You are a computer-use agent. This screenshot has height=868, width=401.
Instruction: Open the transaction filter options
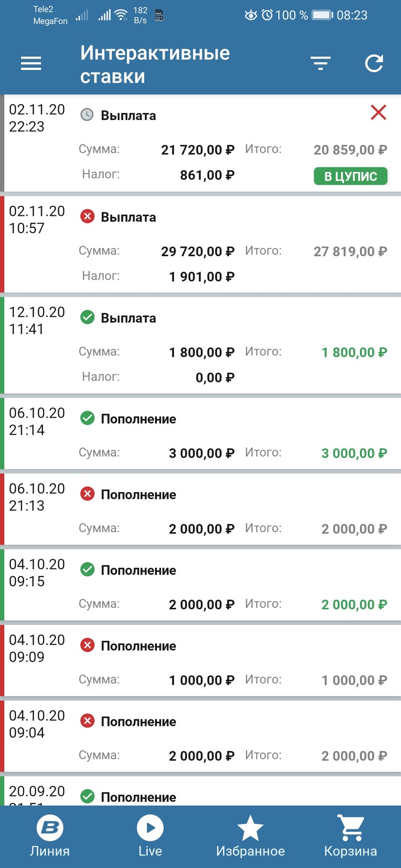pos(320,63)
